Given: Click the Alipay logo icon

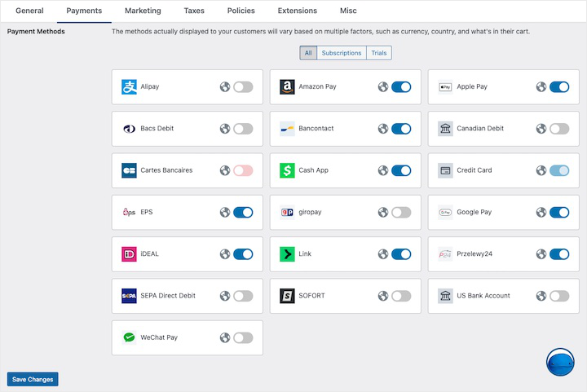Looking at the screenshot, I should (129, 87).
